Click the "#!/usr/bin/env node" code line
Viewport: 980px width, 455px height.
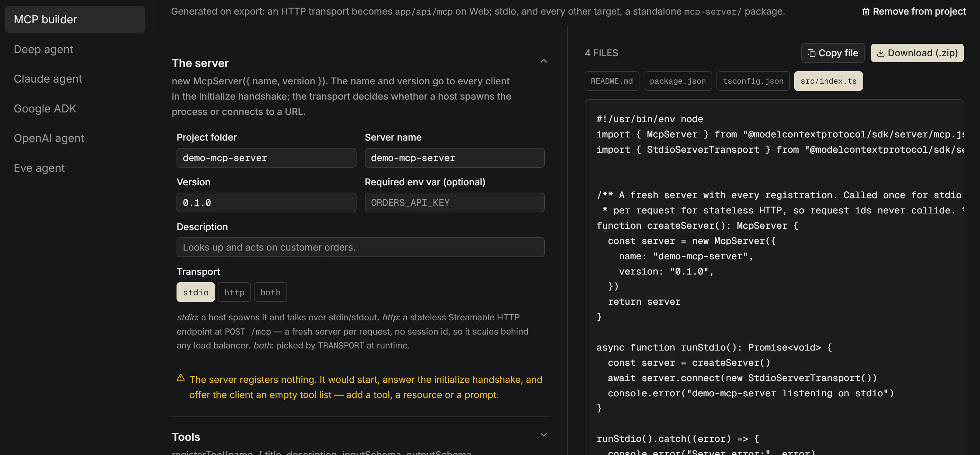coord(650,119)
